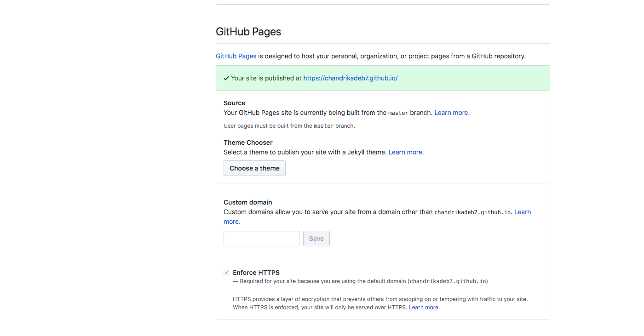Click the Source heading text
The width and height of the screenshot is (644, 336).
coord(235,103)
